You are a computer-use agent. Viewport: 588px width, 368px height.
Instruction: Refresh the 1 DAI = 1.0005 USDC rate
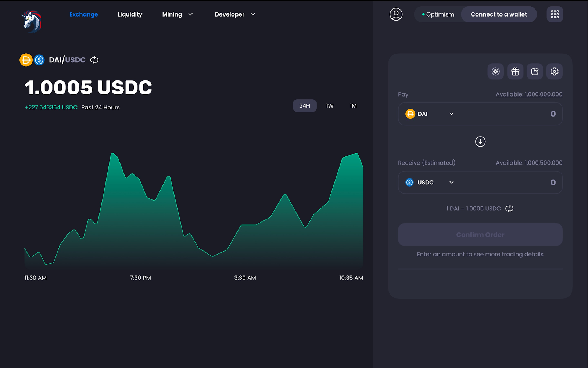point(509,209)
